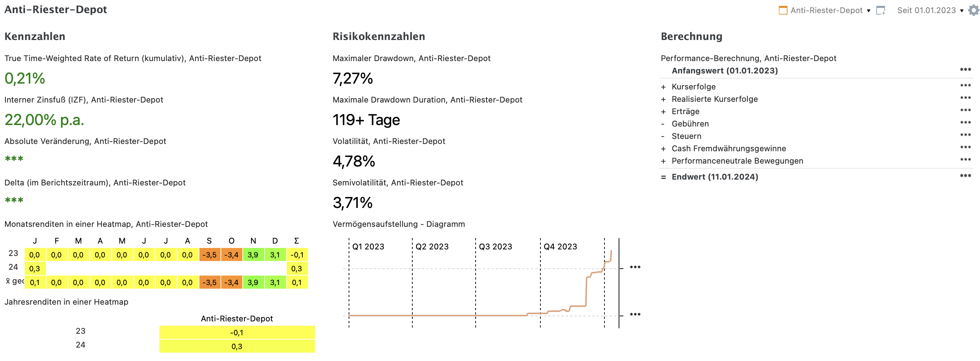980x361 pixels.
Task: Click the Interner Zinsfuß 22,00% p.a. value
Action: (44, 120)
